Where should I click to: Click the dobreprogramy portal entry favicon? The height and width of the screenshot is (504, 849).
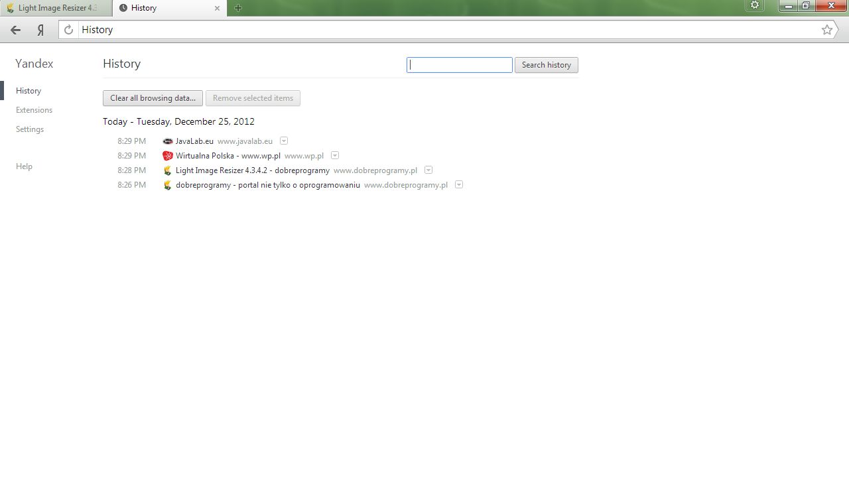click(x=168, y=185)
